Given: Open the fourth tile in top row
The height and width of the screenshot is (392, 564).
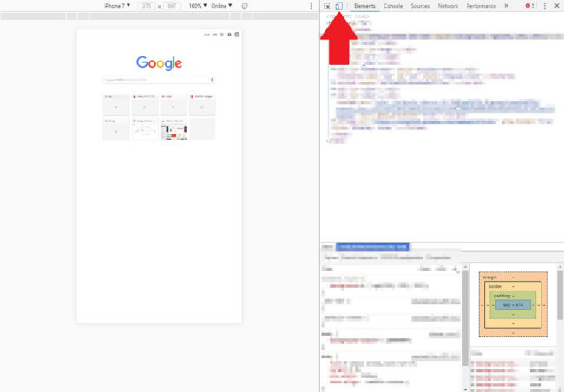Looking at the screenshot, I should point(202,105).
